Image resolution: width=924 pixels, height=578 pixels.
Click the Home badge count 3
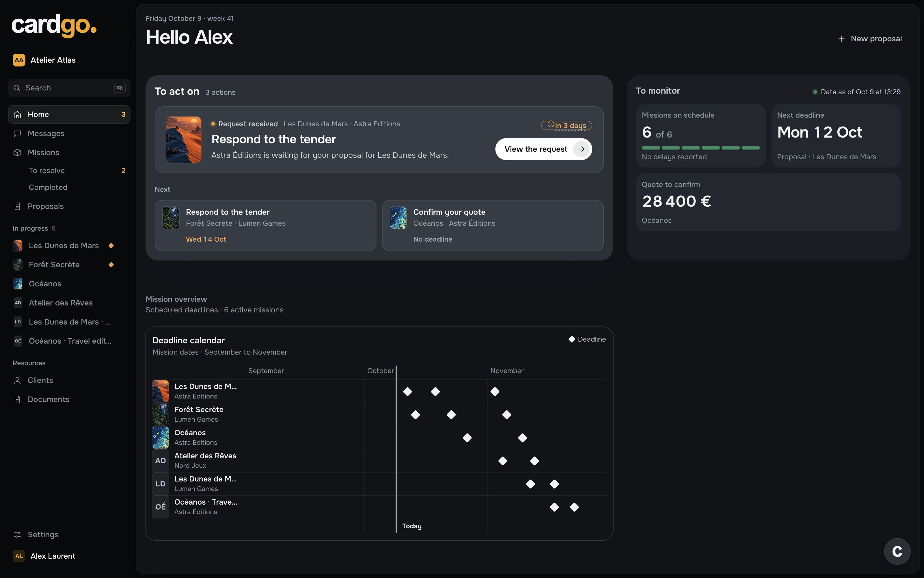point(123,114)
